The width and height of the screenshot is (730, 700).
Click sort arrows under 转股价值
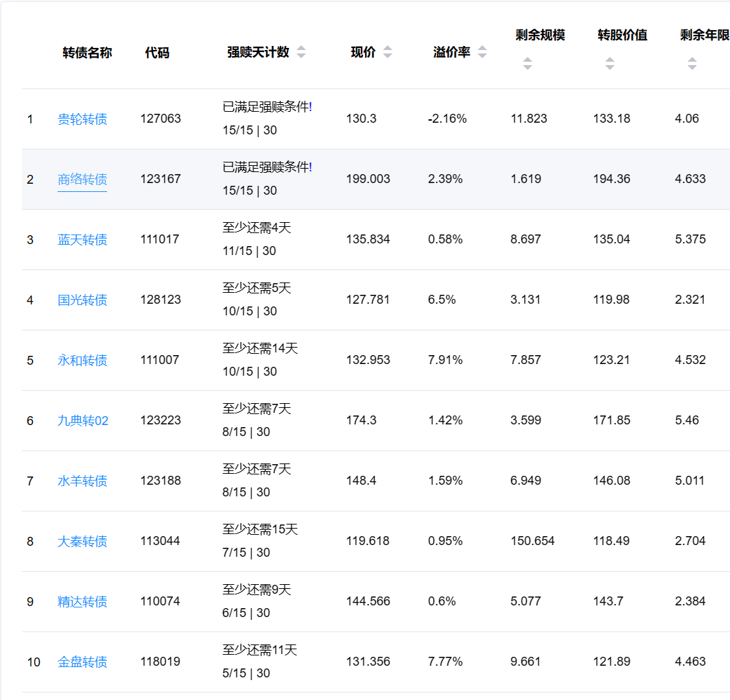tap(609, 64)
